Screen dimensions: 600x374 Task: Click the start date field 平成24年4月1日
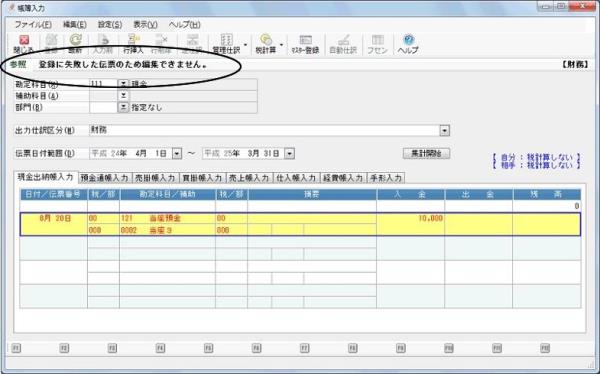130,154
